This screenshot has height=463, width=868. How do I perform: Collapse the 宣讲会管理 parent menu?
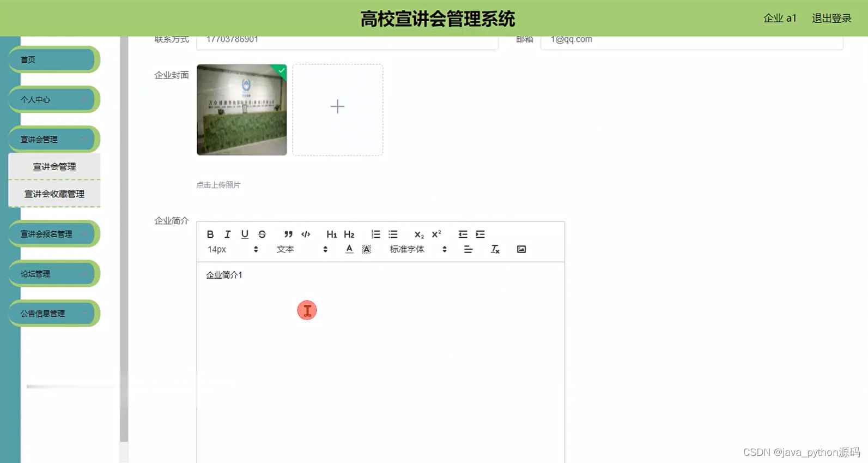point(53,139)
